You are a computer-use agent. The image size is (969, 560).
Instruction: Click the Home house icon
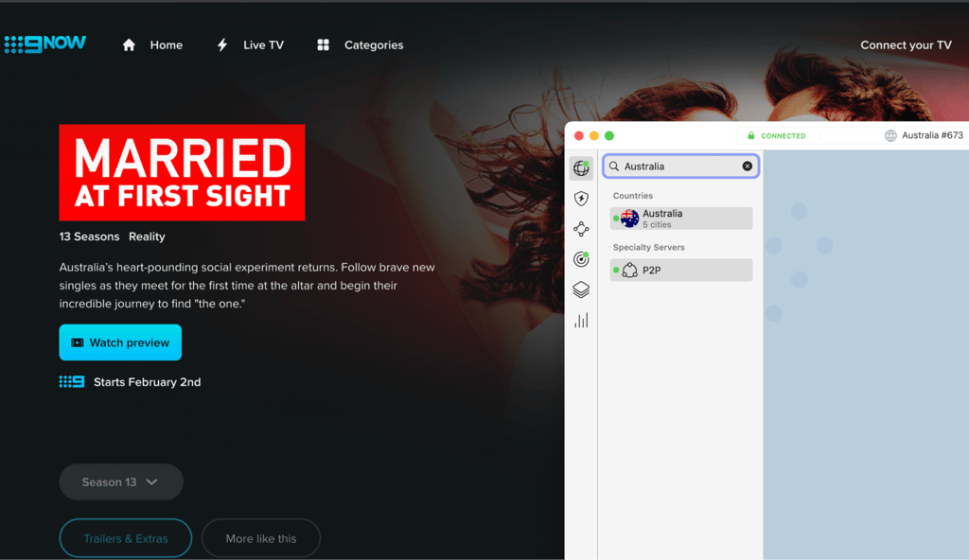pyautogui.click(x=129, y=45)
